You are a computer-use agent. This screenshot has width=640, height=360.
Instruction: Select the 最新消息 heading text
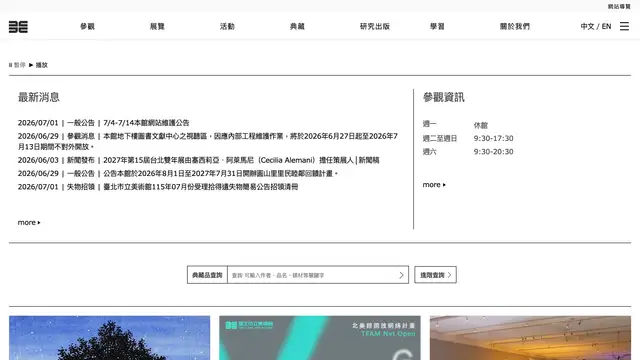38,97
